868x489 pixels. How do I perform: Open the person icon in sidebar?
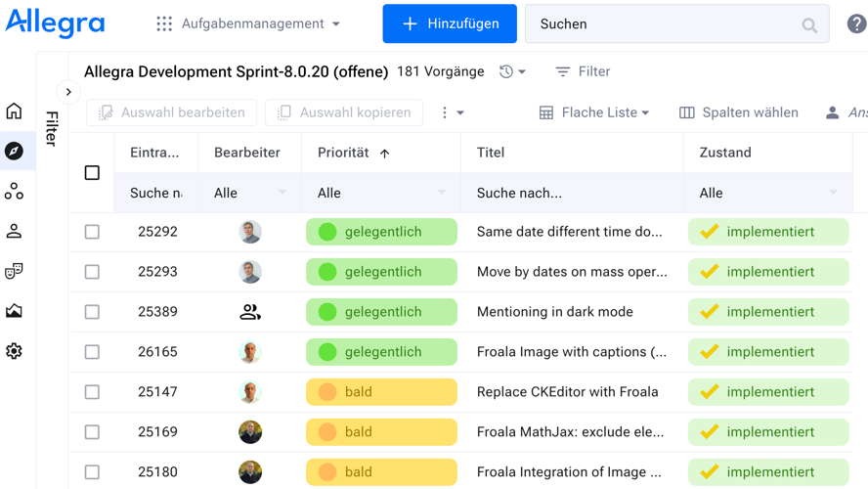pos(14,231)
